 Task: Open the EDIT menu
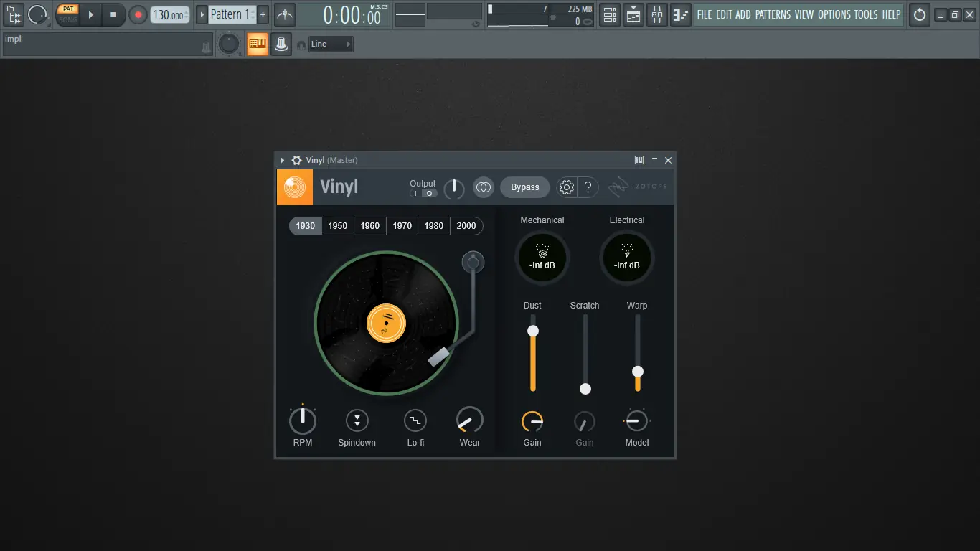[724, 14]
